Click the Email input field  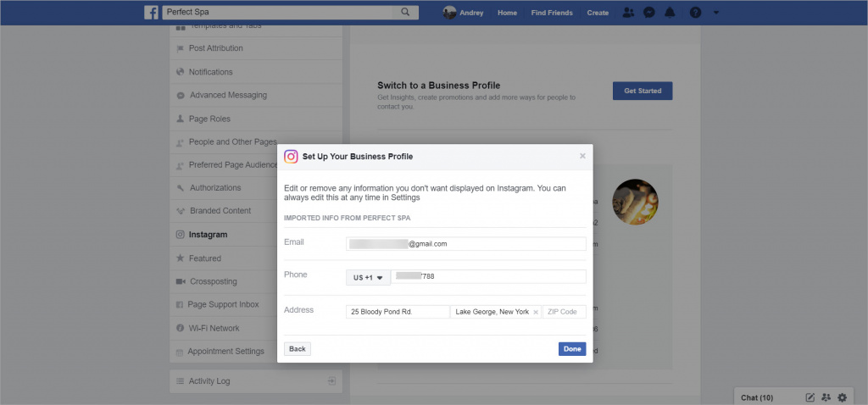pyautogui.click(x=466, y=243)
